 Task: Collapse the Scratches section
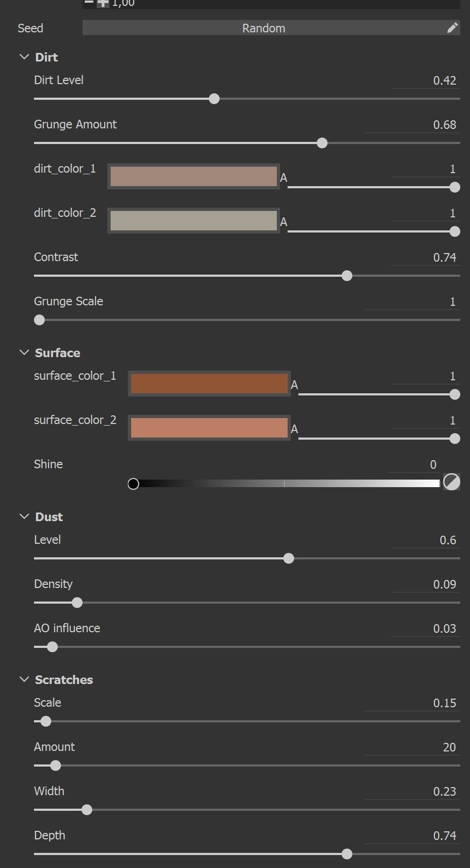(24, 680)
